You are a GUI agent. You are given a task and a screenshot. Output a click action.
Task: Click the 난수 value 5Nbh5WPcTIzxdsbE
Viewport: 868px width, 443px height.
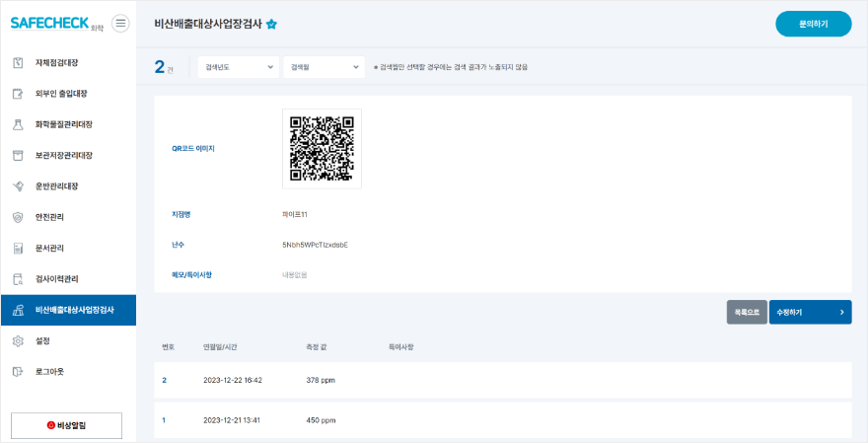tap(315, 245)
